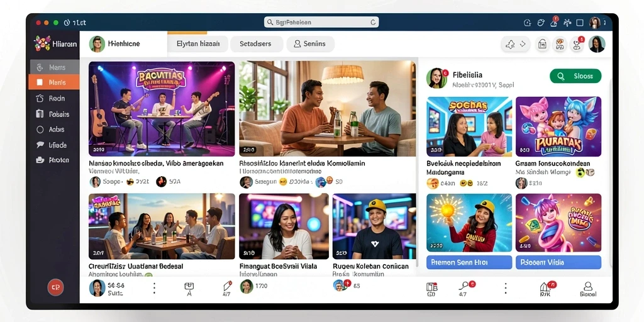Switch to the Elyrtan hizaai tab
Viewport: 644px width, 322px height.
[x=198, y=43]
